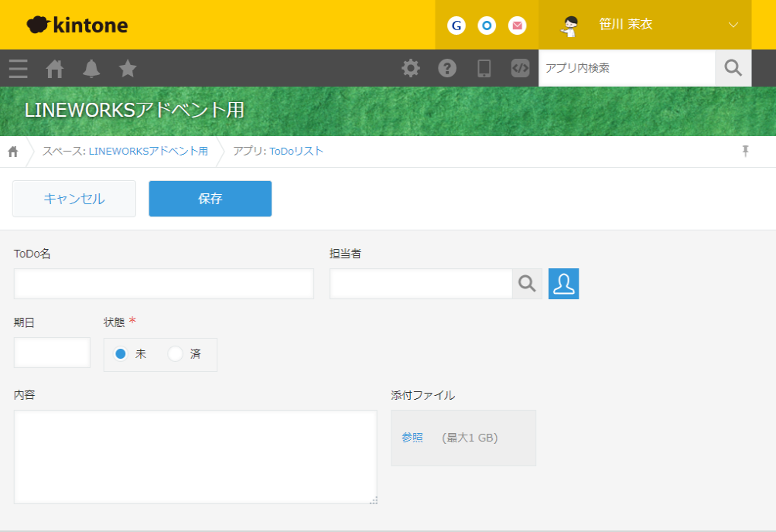Open developer code icon
Image resolution: width=776 pixels, height=532 pixels.
click(x=520, y=68)
